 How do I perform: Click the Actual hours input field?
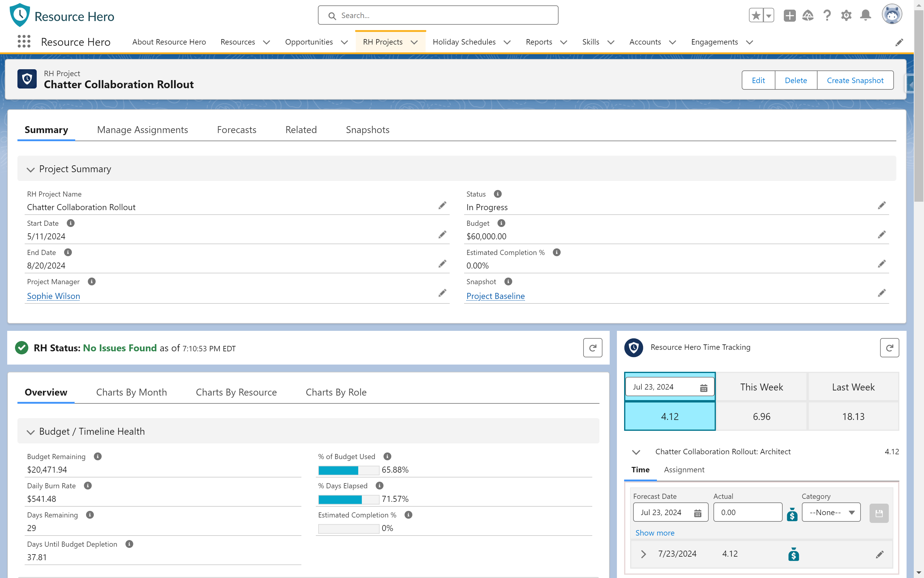(748, 512)
